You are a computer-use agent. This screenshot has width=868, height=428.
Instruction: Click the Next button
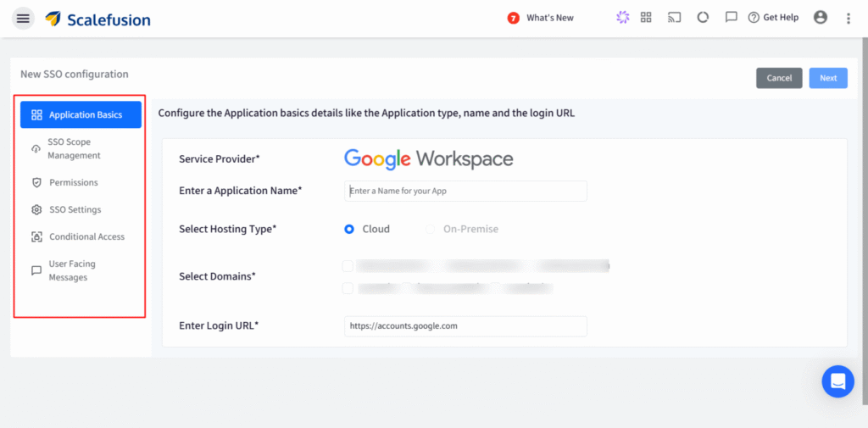click(828, 78)
